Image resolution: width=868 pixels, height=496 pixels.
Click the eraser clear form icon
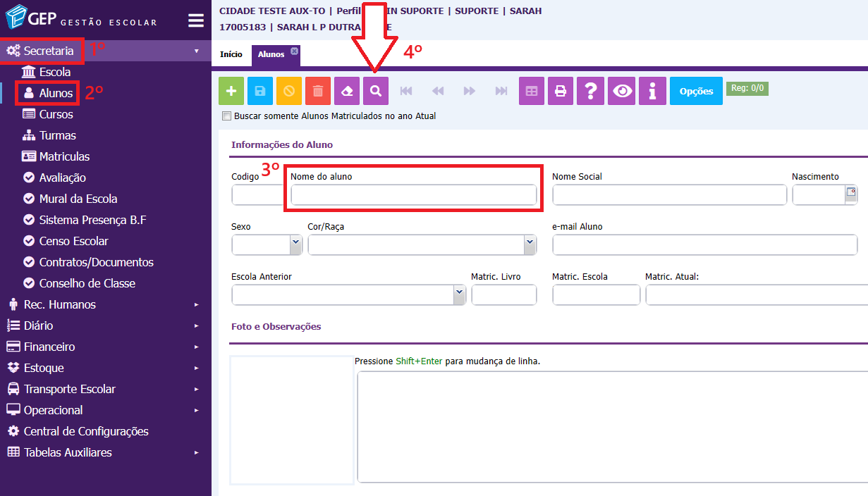point(347,91)
